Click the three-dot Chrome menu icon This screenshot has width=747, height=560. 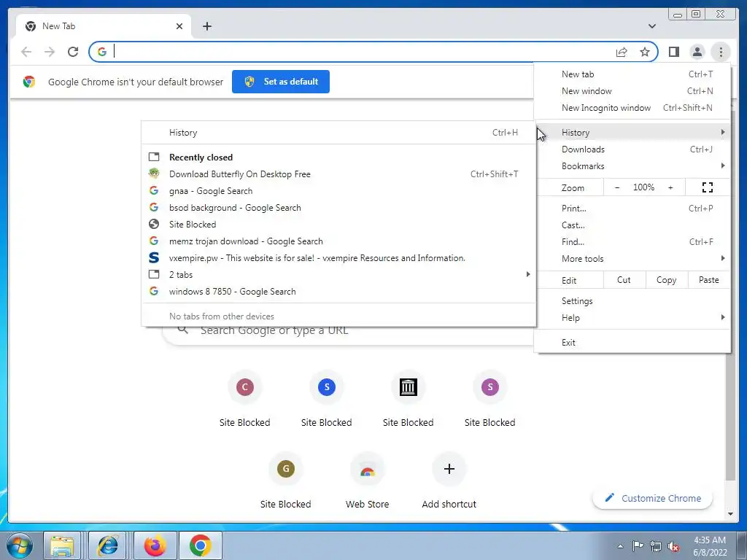coord(721,52)
